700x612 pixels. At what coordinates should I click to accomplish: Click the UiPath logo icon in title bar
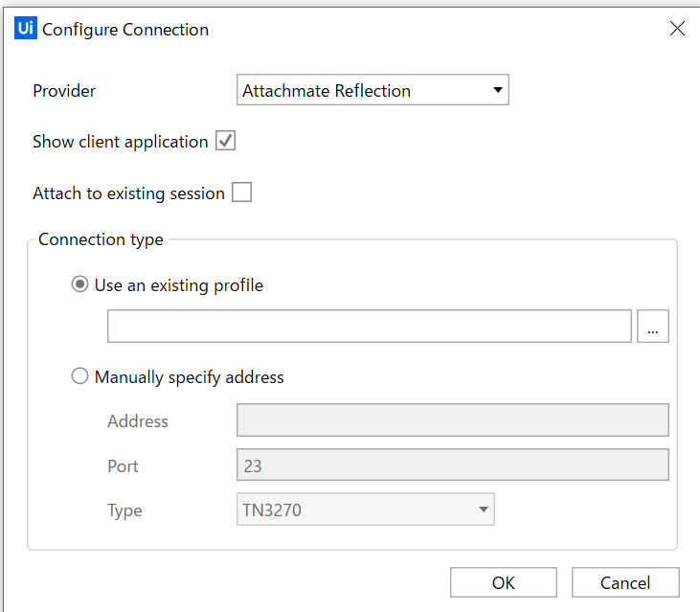tap(27, 29)
